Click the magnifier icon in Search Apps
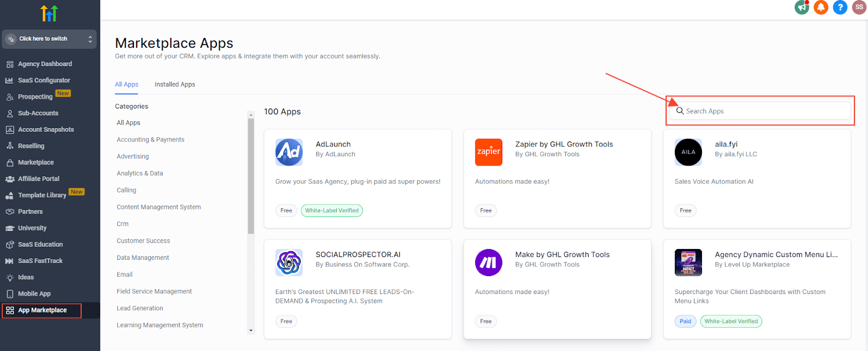The image size is (868, 351). 680,111
